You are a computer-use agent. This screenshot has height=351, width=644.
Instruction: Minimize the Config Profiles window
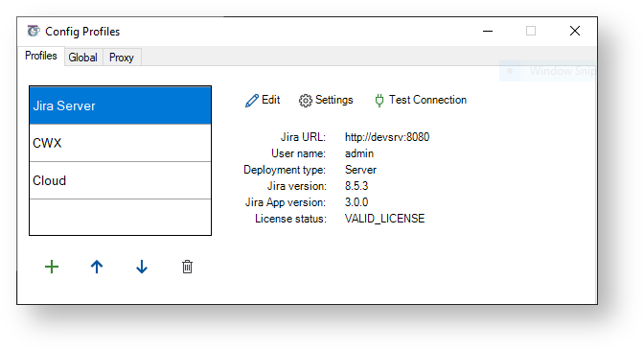(x=488, y=31)
